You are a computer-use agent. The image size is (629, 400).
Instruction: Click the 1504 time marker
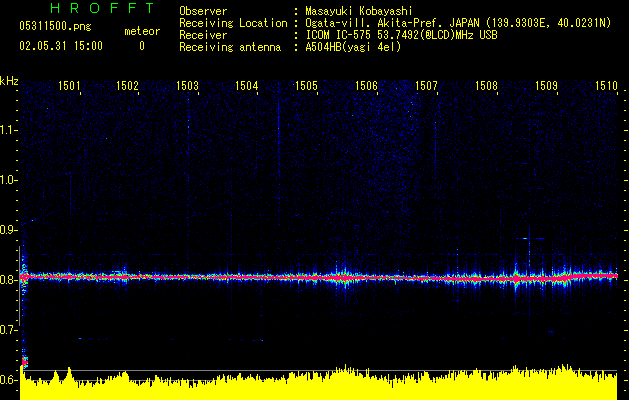(246, 86)
